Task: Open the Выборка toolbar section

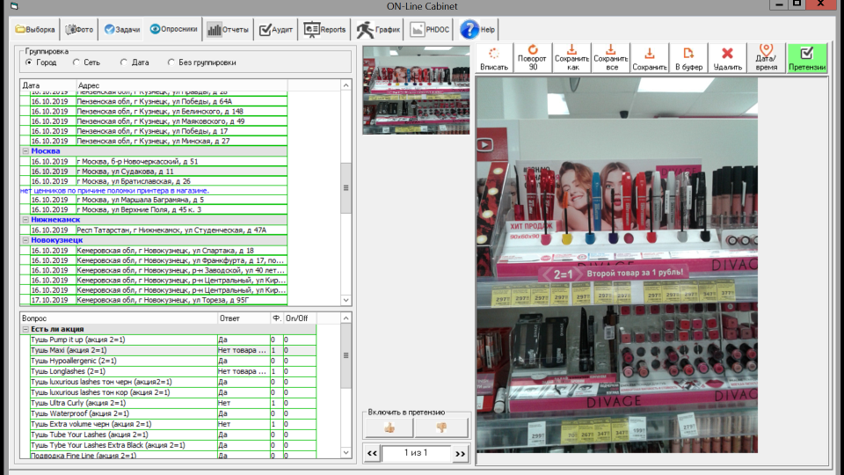Action: click(x=35, y=29)
